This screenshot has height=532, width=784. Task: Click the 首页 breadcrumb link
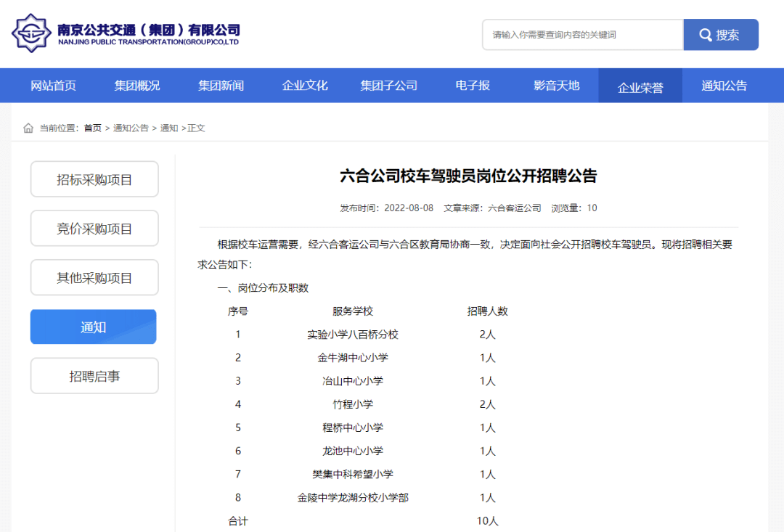pos(92,128)
